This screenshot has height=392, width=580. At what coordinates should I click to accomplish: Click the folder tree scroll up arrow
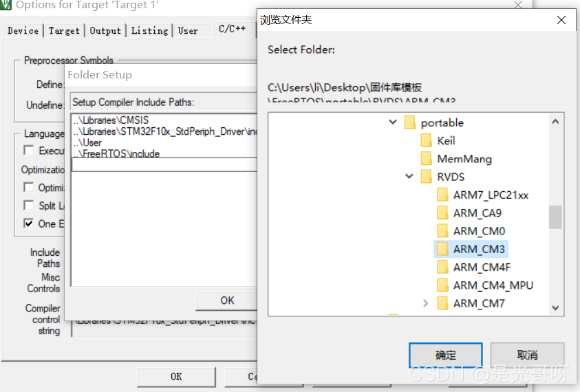tap(555, 121)
